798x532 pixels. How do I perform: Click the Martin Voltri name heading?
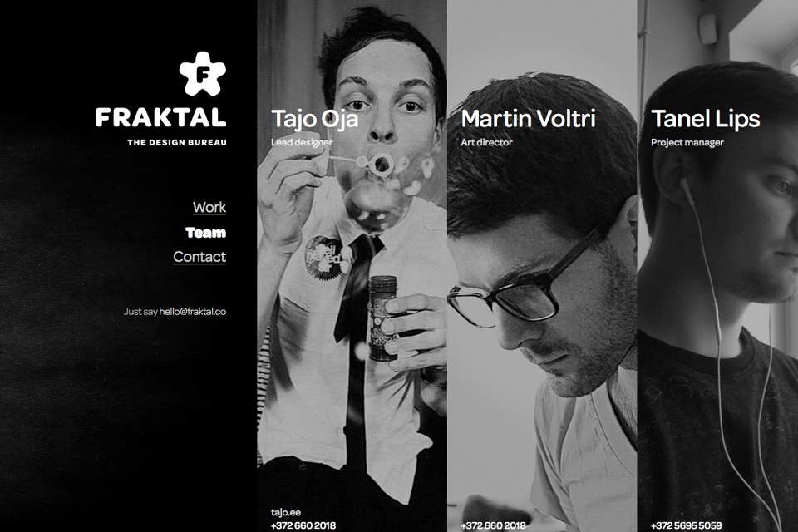529,118
